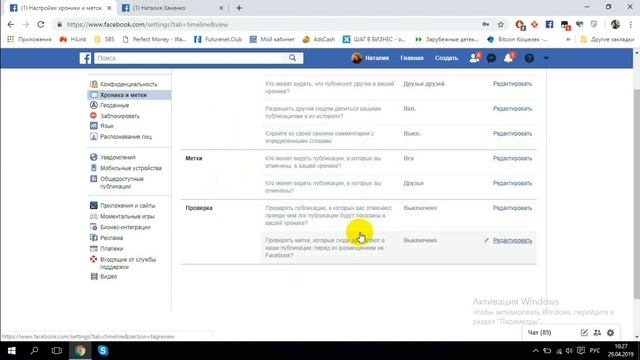
Task: Open Входящие от службы поддержки
Action: click(x=128, y=263)
